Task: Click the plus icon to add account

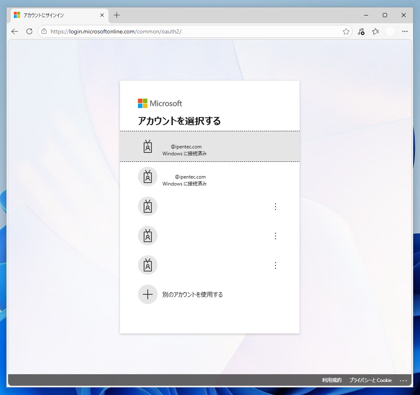Action: pos(148,294)
